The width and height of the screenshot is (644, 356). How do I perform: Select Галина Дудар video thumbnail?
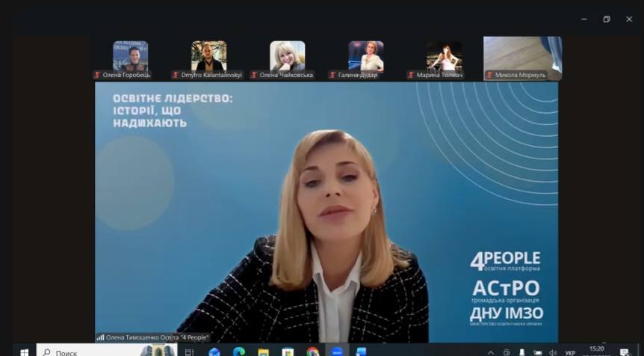365,56
